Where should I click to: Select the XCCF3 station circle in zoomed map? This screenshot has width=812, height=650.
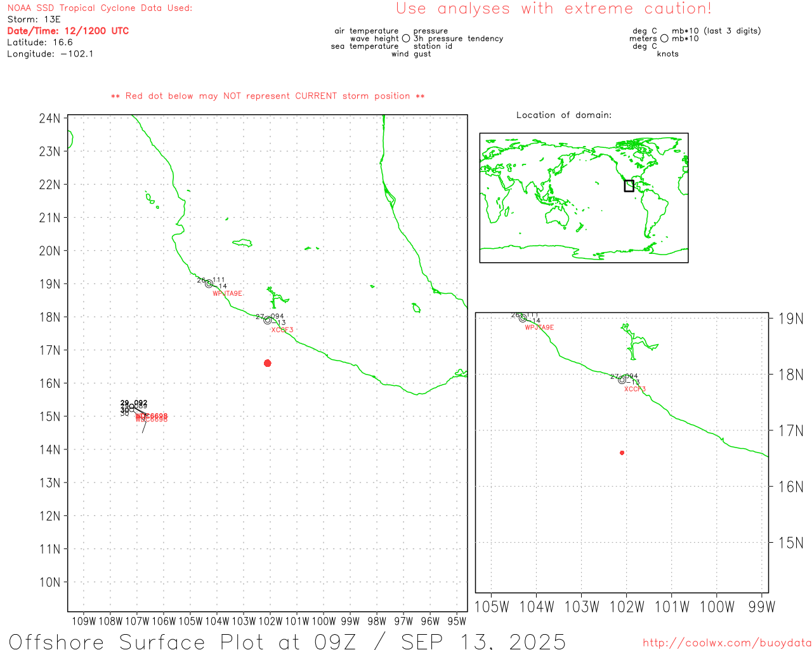622,380
